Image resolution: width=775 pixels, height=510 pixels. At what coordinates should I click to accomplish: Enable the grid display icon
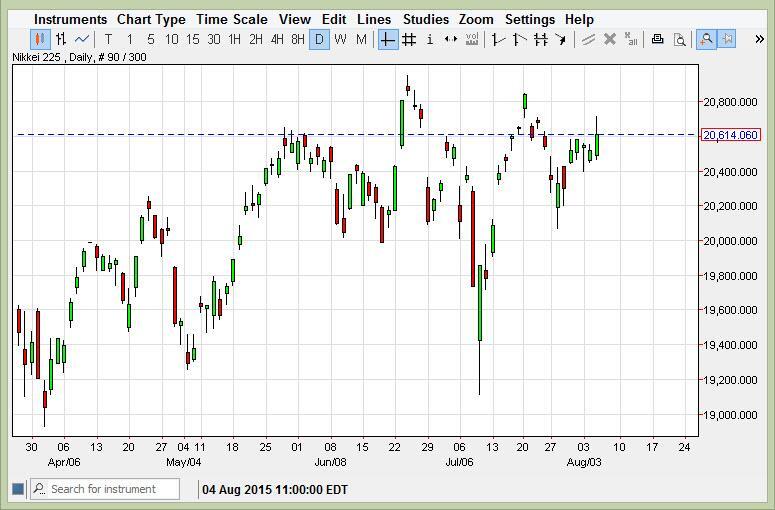tap(409, 40)
